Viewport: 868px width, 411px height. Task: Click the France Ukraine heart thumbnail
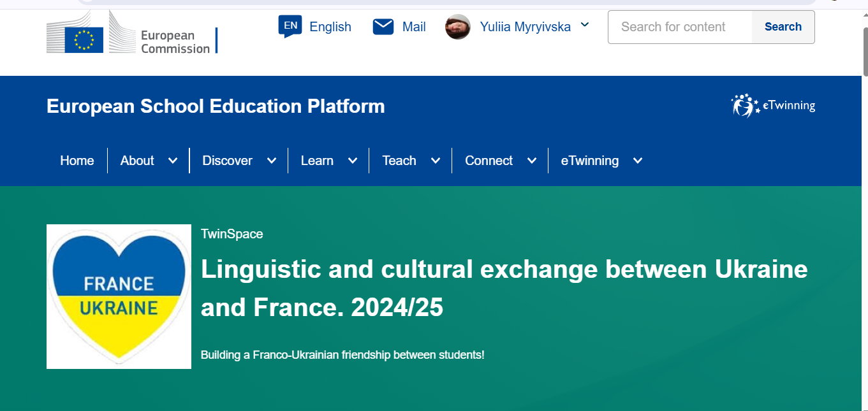click(x=119, y=296)
